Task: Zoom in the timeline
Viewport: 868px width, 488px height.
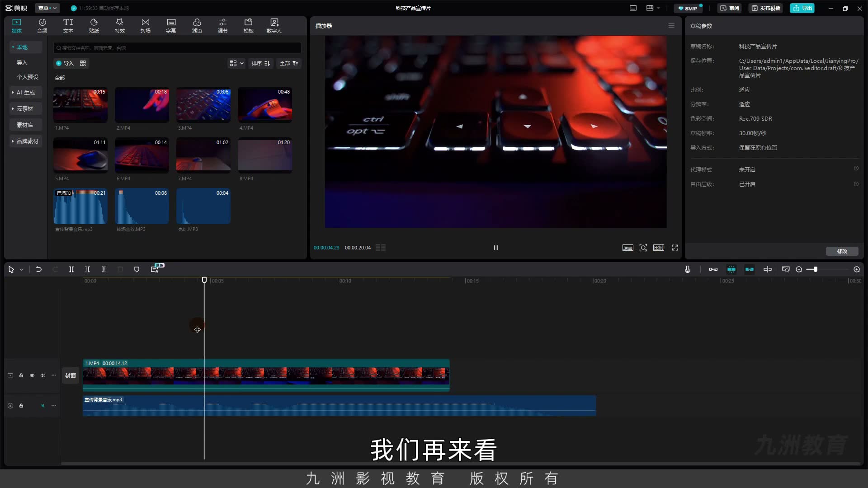Action: click(857, 269)
